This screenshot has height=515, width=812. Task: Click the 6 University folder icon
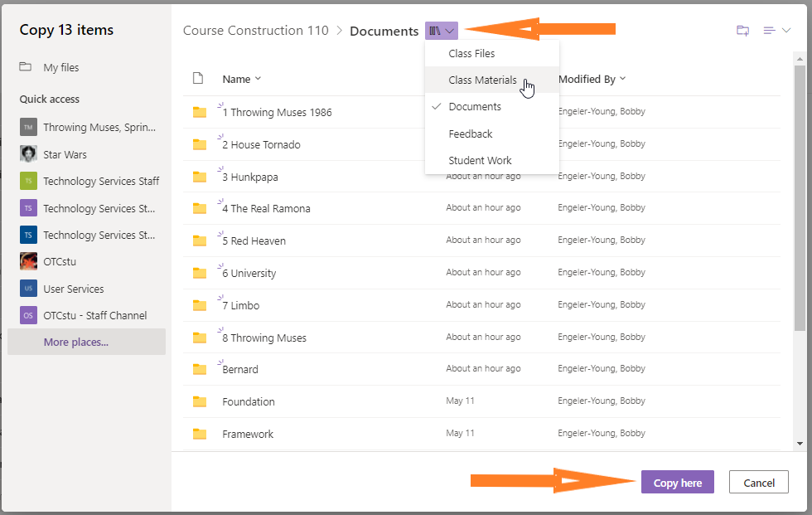point(200,273)
